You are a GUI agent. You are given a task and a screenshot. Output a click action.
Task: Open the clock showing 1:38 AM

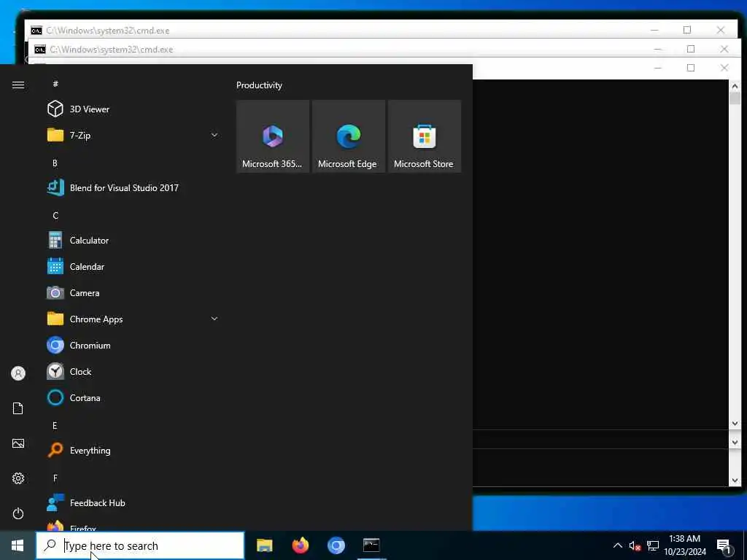coord(684,545)
